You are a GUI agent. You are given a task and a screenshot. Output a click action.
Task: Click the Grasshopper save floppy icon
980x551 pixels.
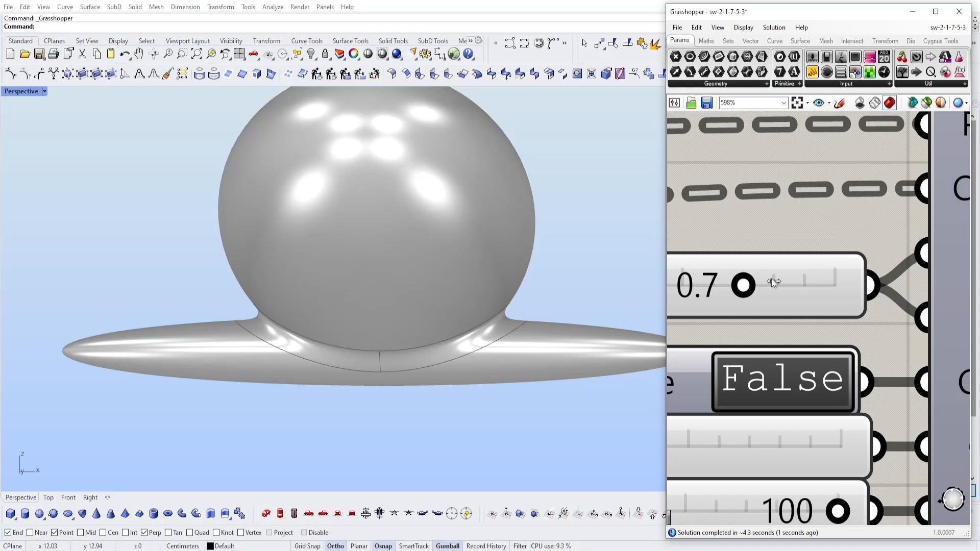pyautogui.click(x=706, y=103)
